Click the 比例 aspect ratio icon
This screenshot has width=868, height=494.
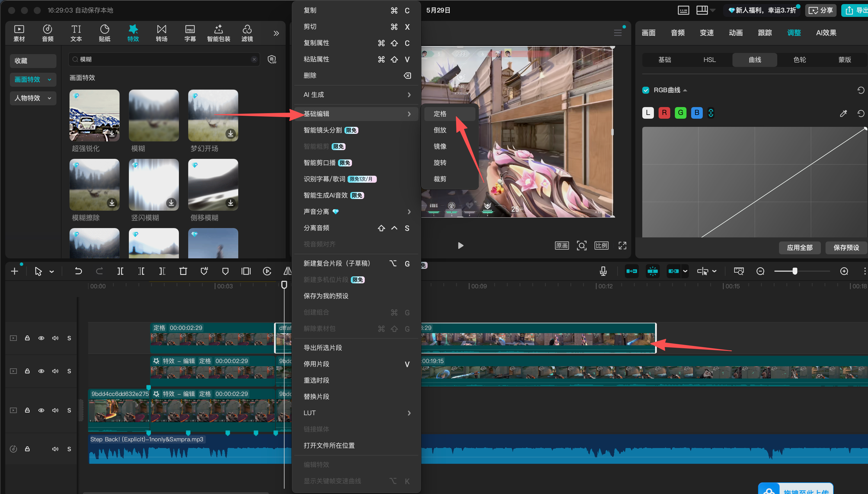tap(601, 245)
